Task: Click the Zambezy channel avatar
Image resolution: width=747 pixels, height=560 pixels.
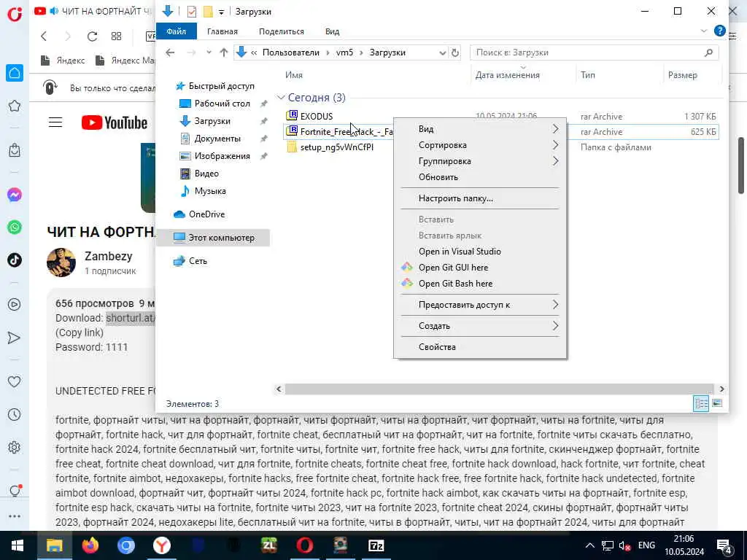Action: point(61,262)
